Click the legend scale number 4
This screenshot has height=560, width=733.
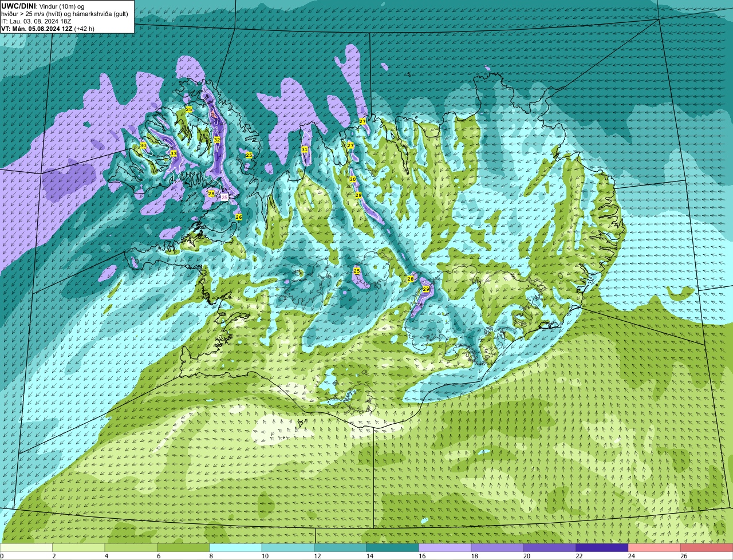pyautogui.click(x=107, y=556)
